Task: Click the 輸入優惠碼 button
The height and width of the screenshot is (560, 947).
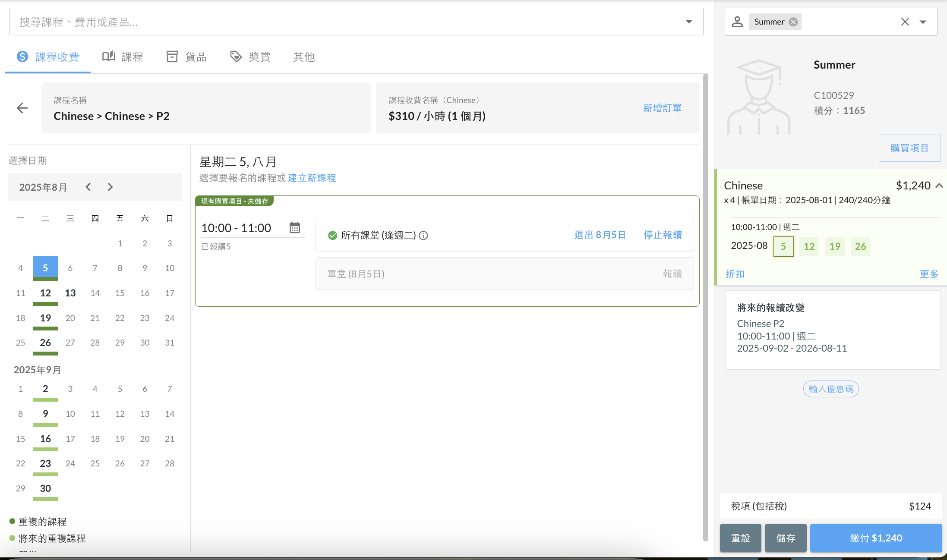Action: [x=831, y=389]
